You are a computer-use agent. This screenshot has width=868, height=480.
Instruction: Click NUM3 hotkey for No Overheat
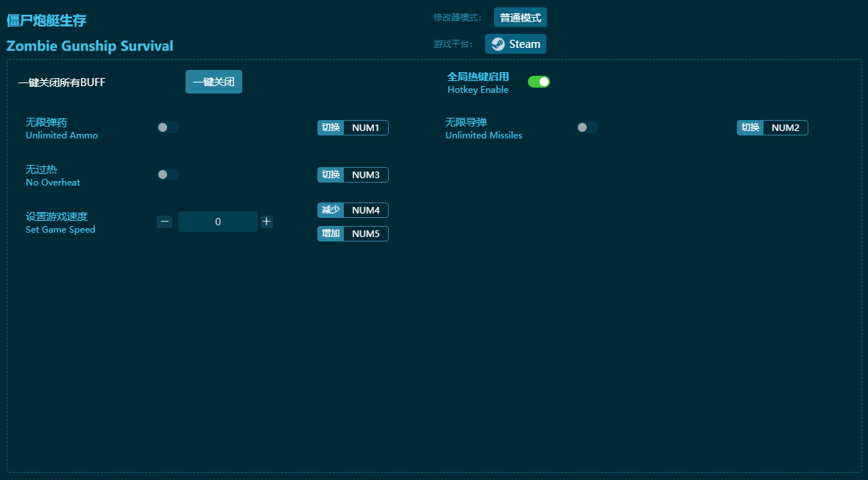coord(365,175)
